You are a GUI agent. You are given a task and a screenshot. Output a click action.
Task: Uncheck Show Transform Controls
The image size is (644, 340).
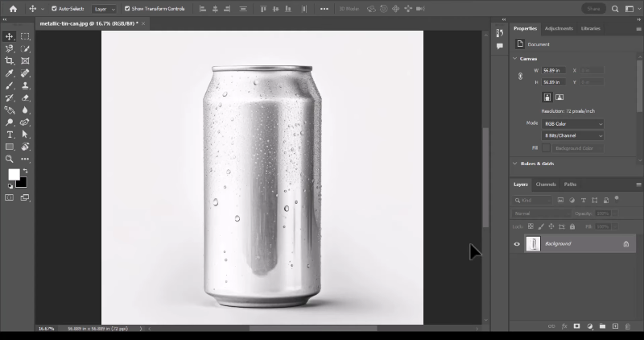126,9
